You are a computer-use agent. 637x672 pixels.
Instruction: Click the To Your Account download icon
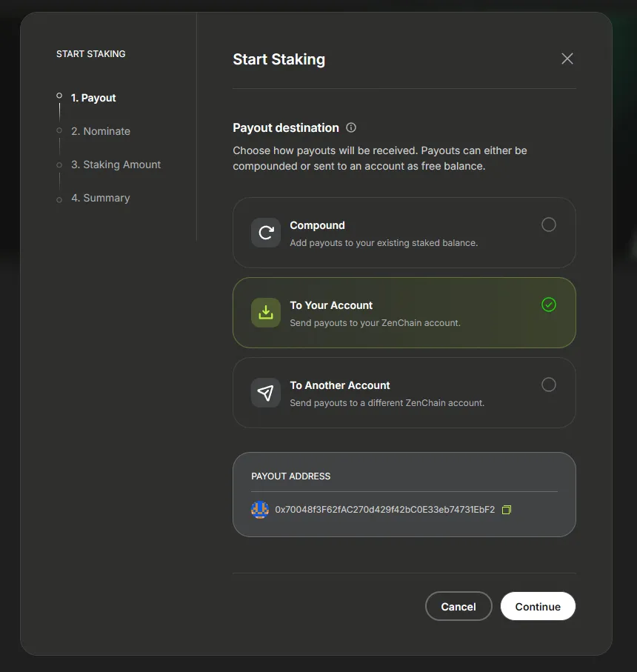(x=266, y=313)
